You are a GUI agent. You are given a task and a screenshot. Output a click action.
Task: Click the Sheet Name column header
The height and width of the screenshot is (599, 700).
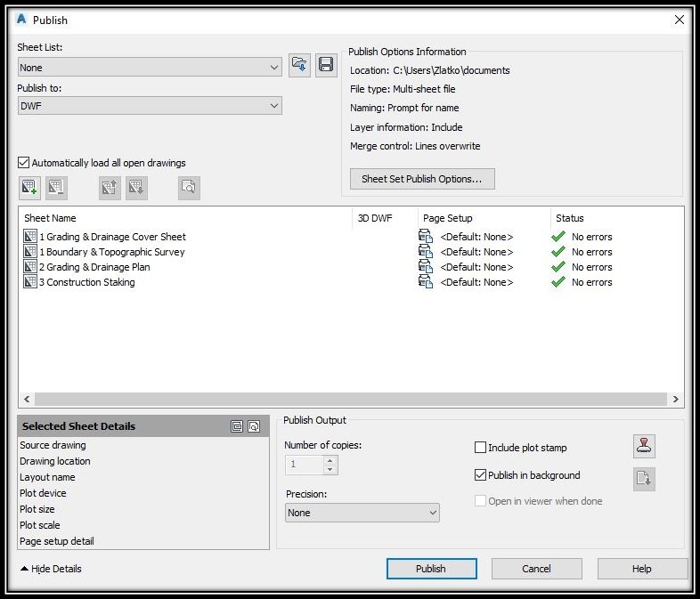(x=185, y=218)
